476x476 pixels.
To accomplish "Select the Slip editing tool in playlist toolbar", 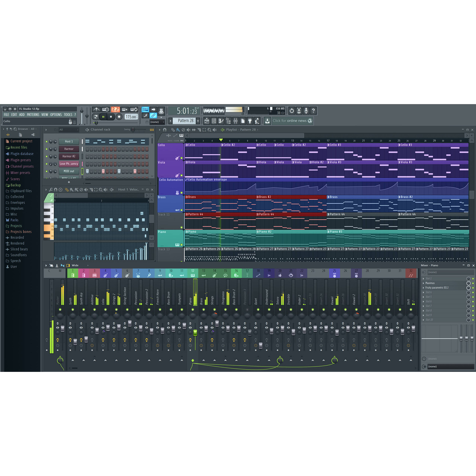I will [x=194, y=129].
